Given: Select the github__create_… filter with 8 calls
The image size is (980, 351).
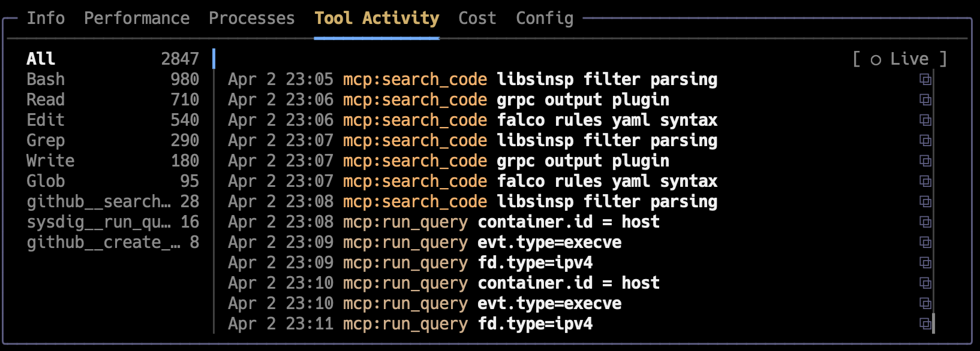Looking at the screenshot, I should (x=113, y=242).
